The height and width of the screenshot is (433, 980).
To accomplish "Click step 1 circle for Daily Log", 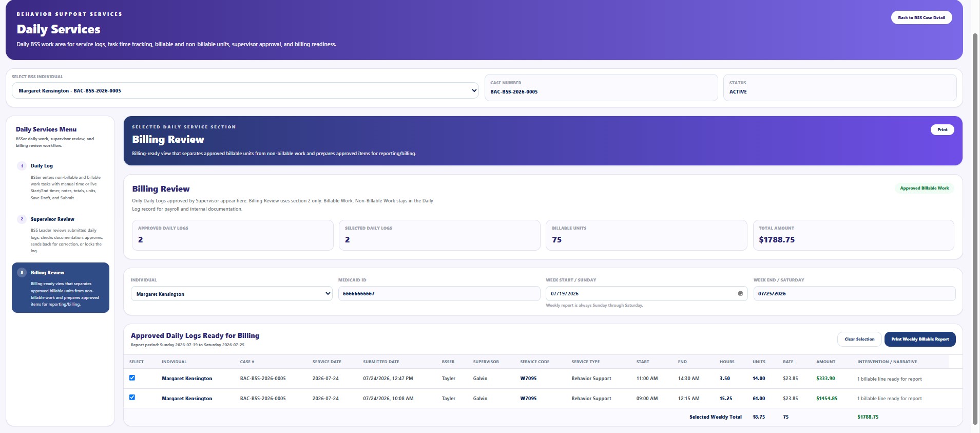I will [22, 166].
